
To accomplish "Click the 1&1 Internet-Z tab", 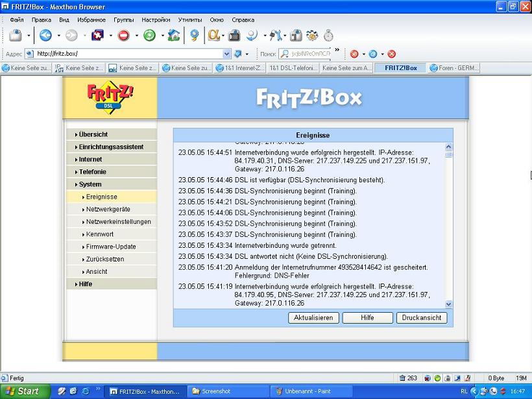I will point(240,68).
